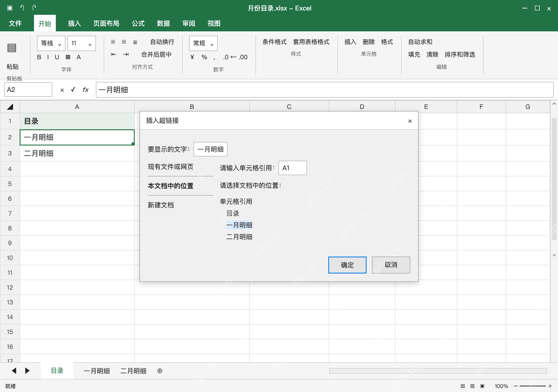Increase indent icon
Screen dimensions: 558x392
tap(126, 54)
